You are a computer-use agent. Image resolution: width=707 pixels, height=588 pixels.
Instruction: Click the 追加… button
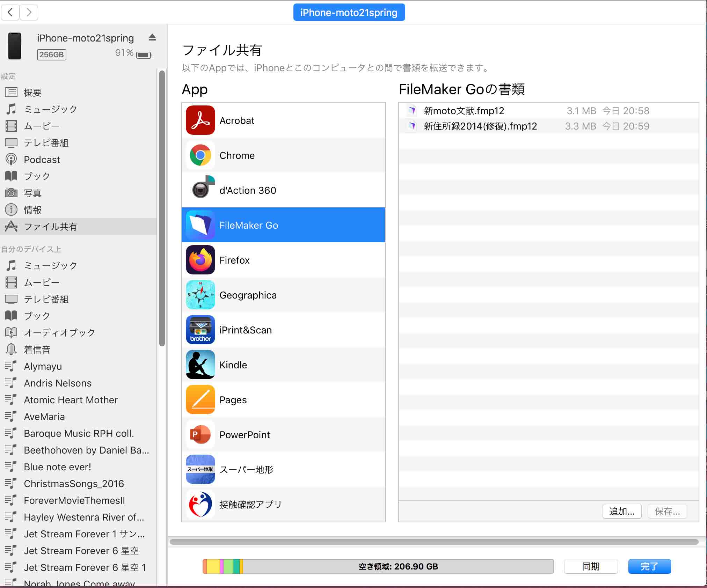click(622, 511)
